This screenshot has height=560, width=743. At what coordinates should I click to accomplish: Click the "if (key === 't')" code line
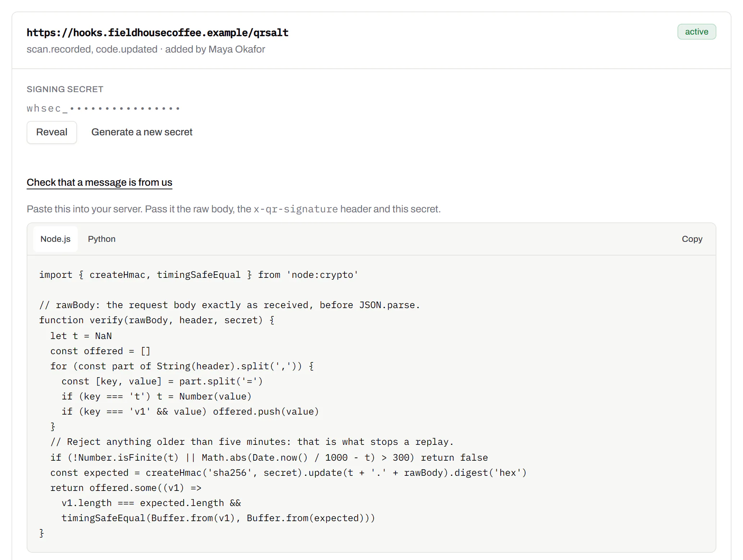[157, 397]
